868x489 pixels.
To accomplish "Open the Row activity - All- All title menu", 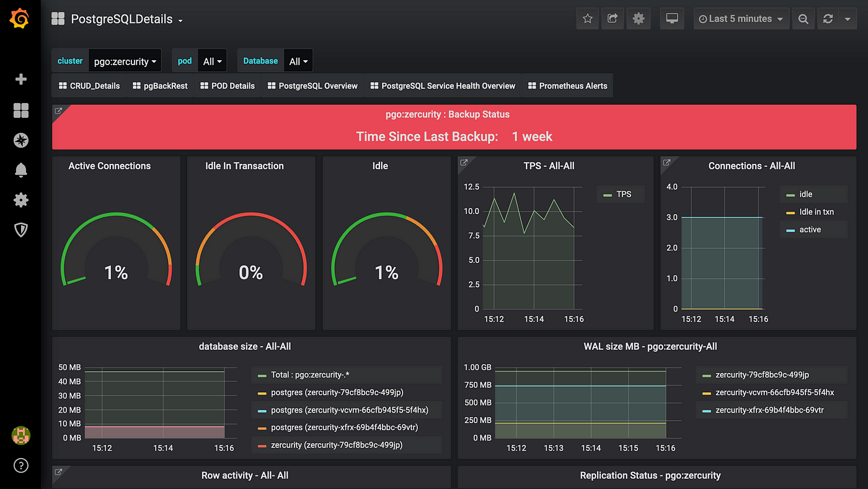I will tap(245, 475).
